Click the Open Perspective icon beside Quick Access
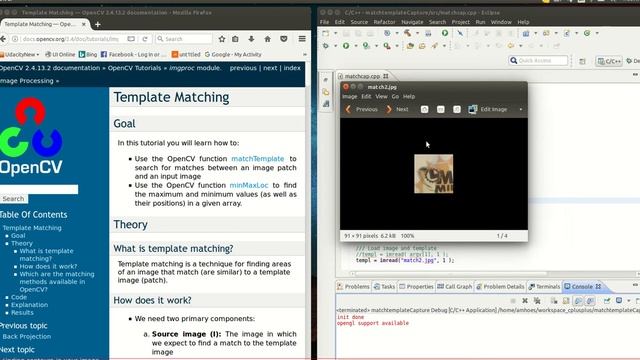This screenshot has width=640, height=360. [582, 61]
